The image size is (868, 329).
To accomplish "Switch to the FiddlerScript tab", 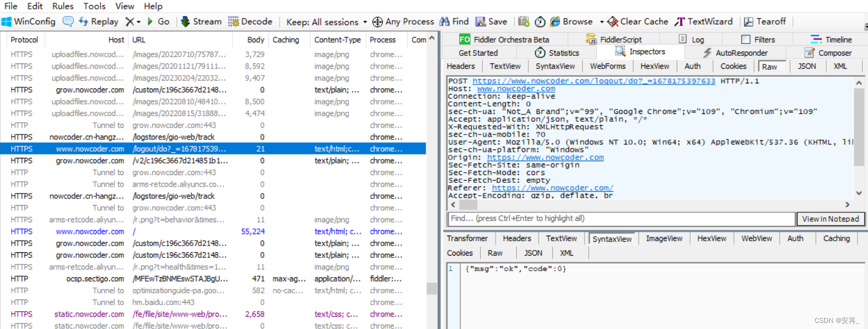I will (x=613, y=39).
